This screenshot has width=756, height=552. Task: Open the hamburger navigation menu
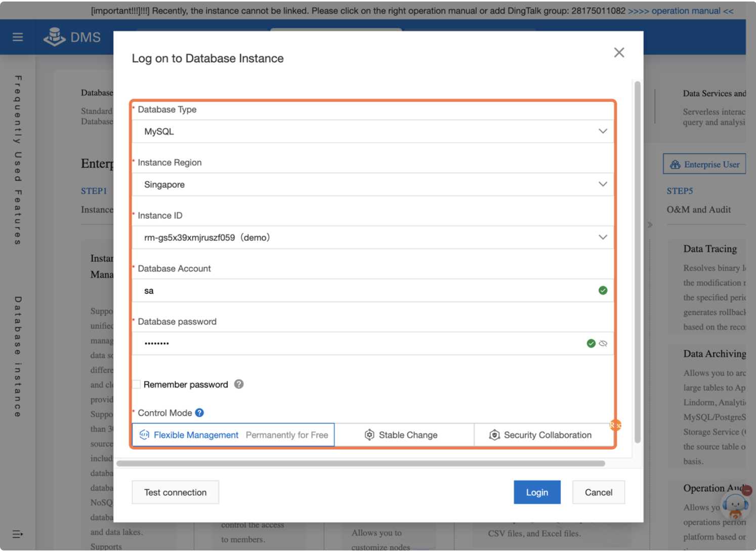[x=17, y=36]
